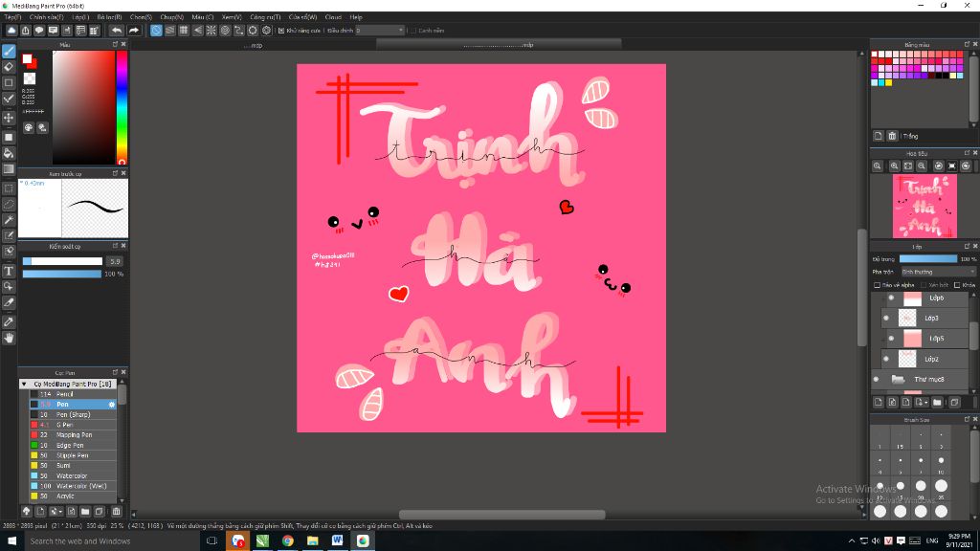Zoom out using navigator magnifier minus
The width and height of the screenshot is (980, 551).
coord(922,166)
